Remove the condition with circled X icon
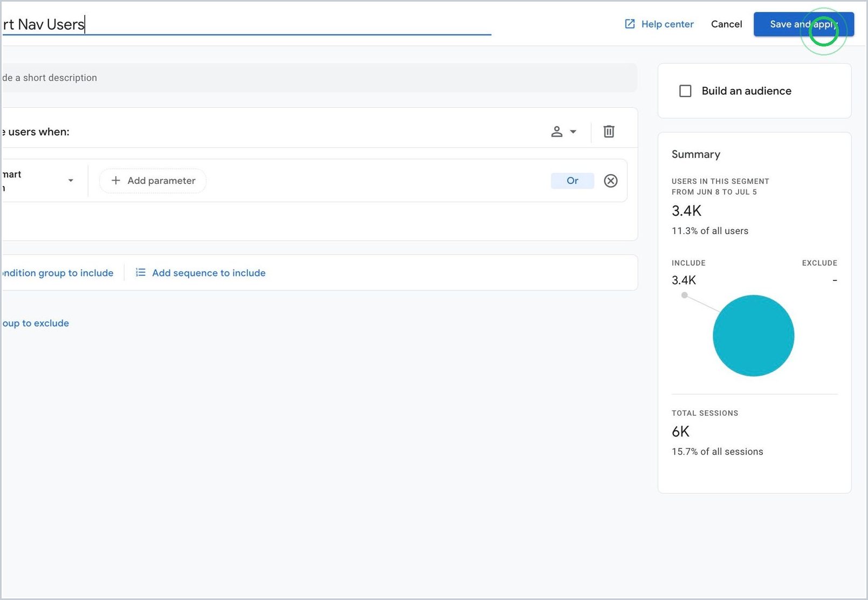The width and height of the screenshot is (868, 600). click(x=610, y=181)
